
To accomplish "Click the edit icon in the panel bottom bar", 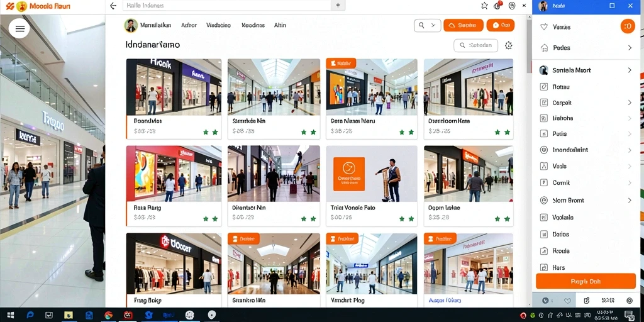I will click(x=587, y=301).
